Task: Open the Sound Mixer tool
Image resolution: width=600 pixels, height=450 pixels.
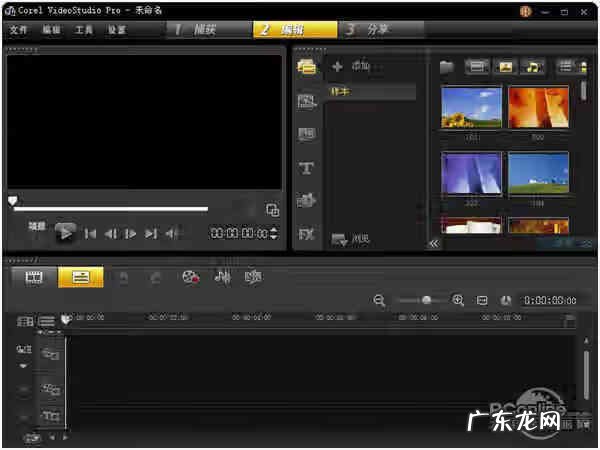Action: click(223, 277)
